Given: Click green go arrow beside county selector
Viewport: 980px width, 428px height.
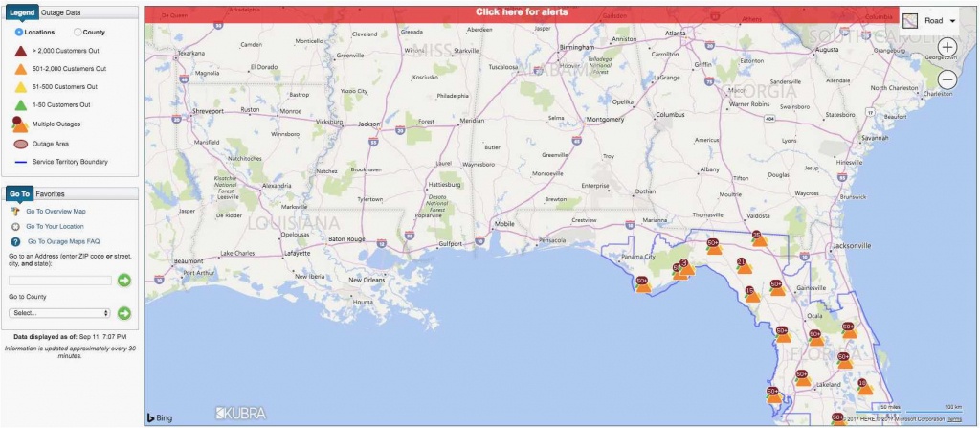Looking at the screenshot, I should tap(123, 313).
